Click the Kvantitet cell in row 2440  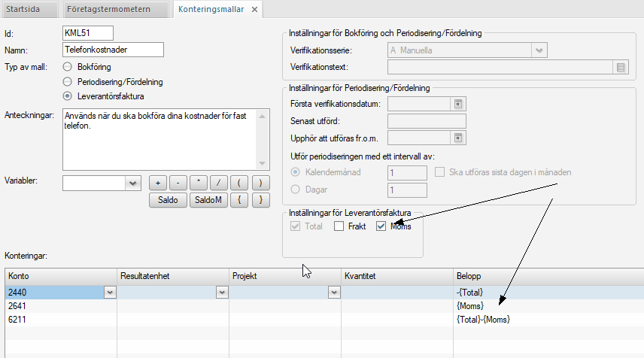coord(397,293)
